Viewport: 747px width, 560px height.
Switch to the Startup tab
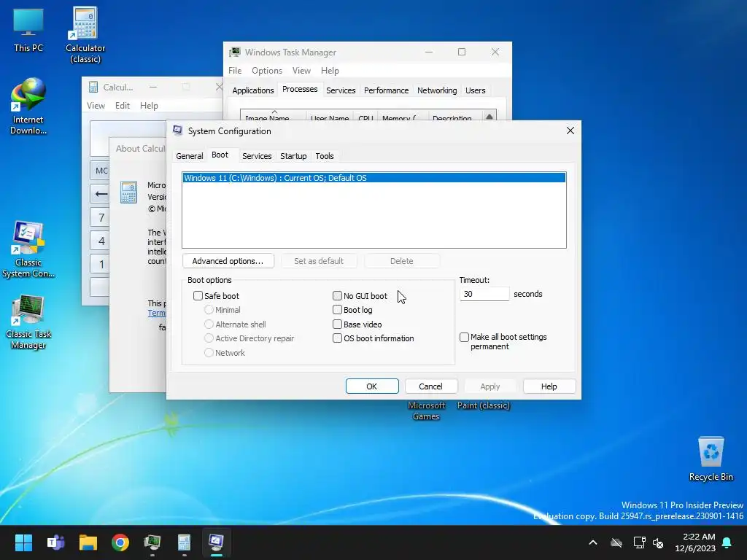point(293,156)
